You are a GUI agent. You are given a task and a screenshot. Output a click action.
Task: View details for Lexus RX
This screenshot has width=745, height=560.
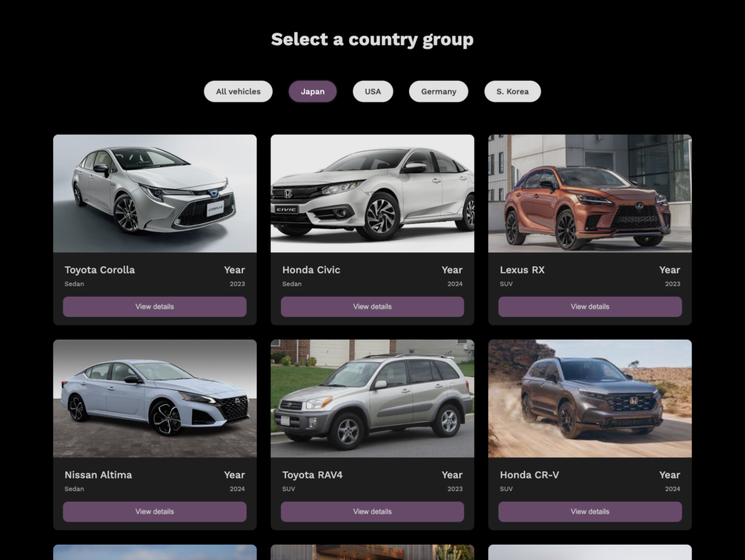click(589, 307)
